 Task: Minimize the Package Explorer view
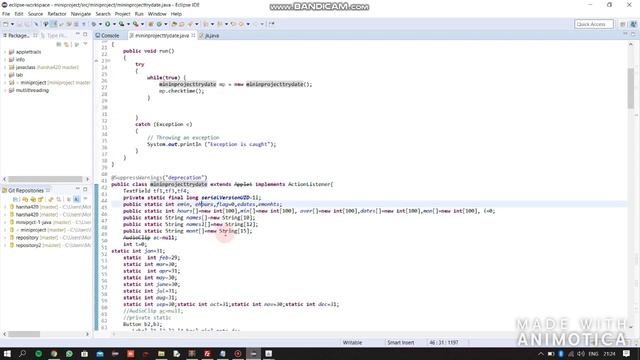[78, 34]
